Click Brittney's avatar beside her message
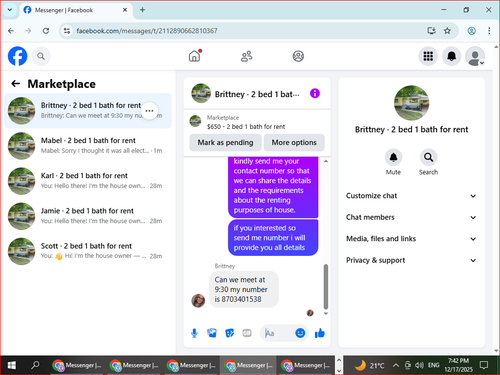The width and height of the screenshot is (500, 375). click(198, 301)
